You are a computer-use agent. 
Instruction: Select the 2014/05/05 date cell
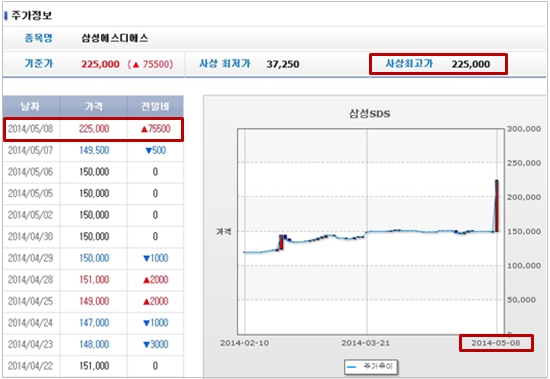click(31, 193)
